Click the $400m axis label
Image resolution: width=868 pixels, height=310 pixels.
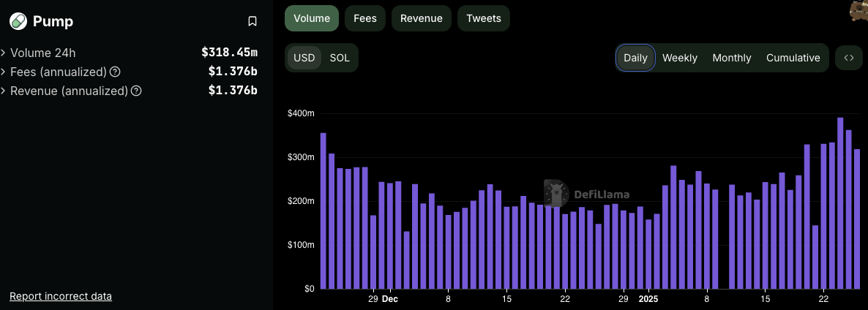pyautogui.click(x=301, y=113)
